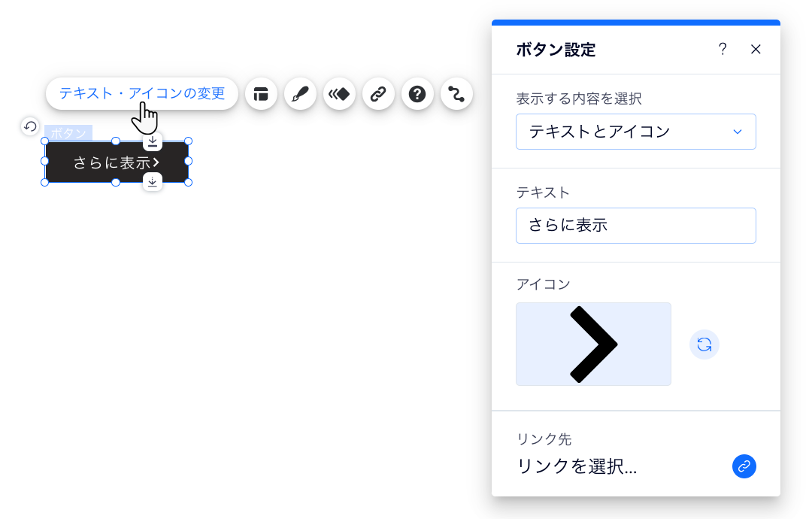Click the ボタン設定 panel title
The width and height of the screenshot is (812, 519).
click(x=556, y=50)
